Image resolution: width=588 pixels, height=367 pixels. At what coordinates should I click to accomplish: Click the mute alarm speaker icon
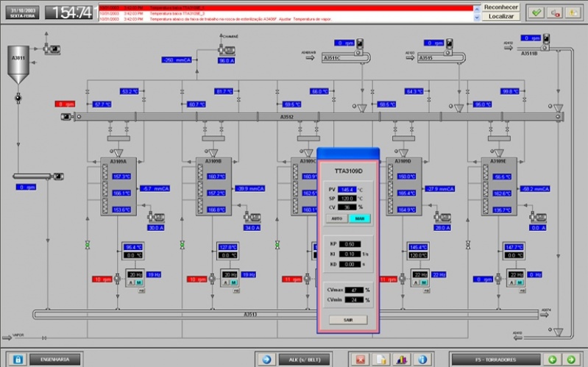coord(555,13)
